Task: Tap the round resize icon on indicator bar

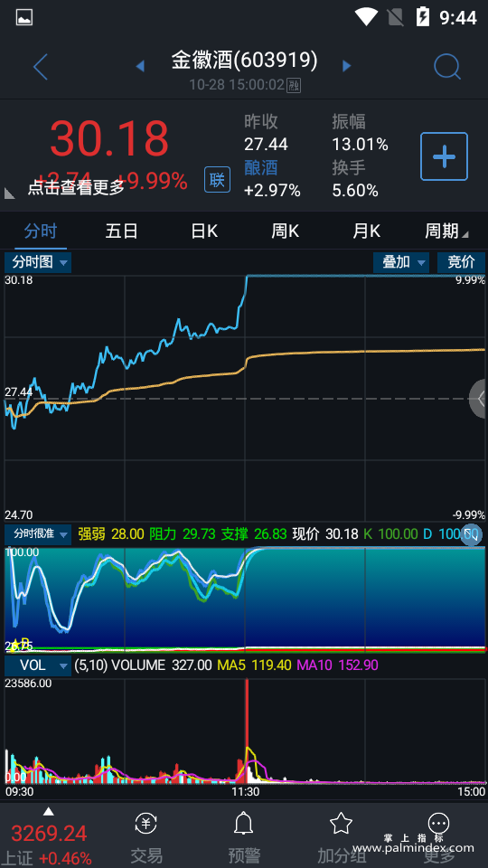Action: (x=472, y=534)
